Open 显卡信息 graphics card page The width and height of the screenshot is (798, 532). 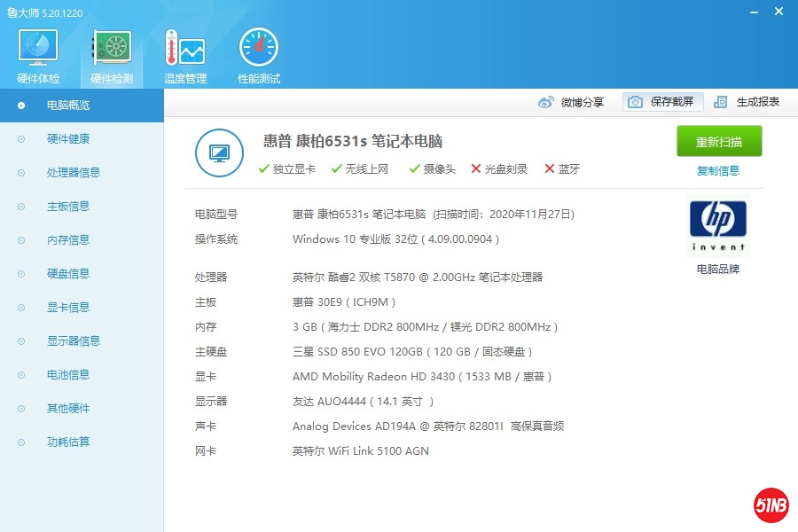68,308
